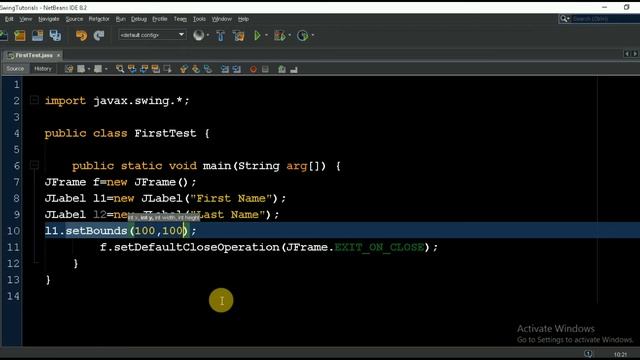Click the Find Next Occurrence icon

coord(144,69)
